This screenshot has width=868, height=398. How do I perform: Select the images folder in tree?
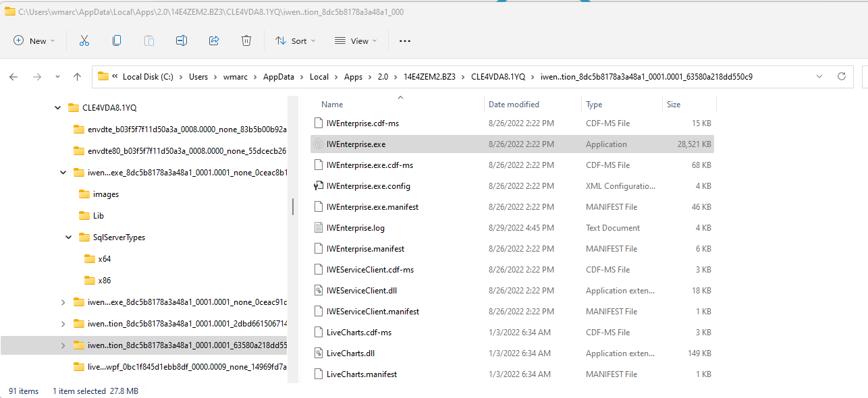click(x=105, y=194)
